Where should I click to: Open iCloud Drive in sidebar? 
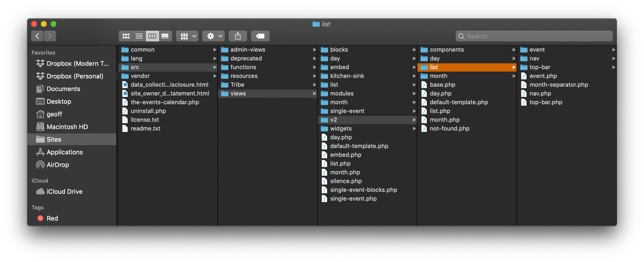(72, 191)
